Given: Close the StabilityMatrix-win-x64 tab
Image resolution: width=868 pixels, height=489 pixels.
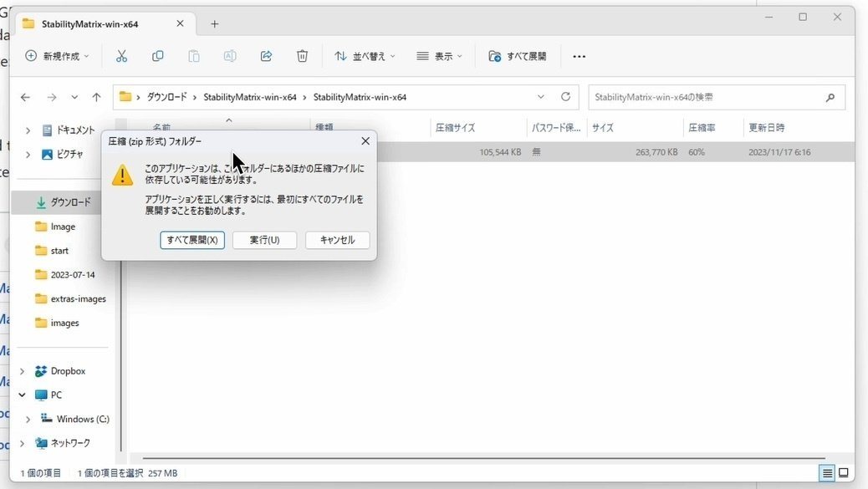Looking at the screenshot, I should click(180, 23).
